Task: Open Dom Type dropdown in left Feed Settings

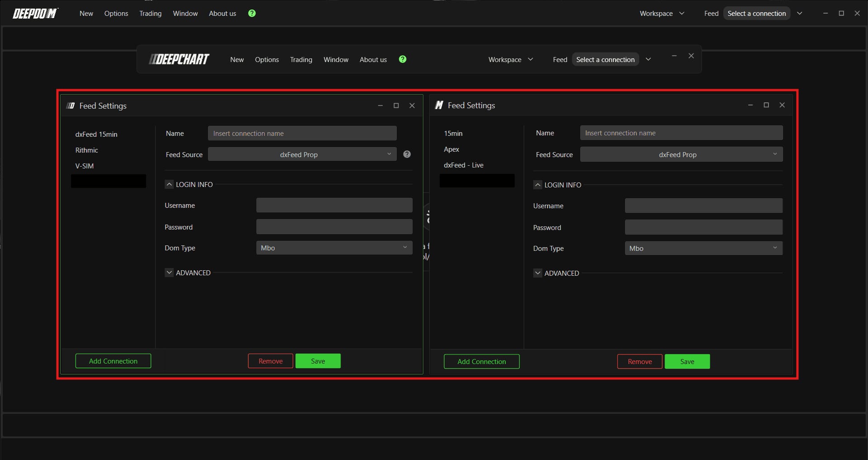Action: coord(334,248)
